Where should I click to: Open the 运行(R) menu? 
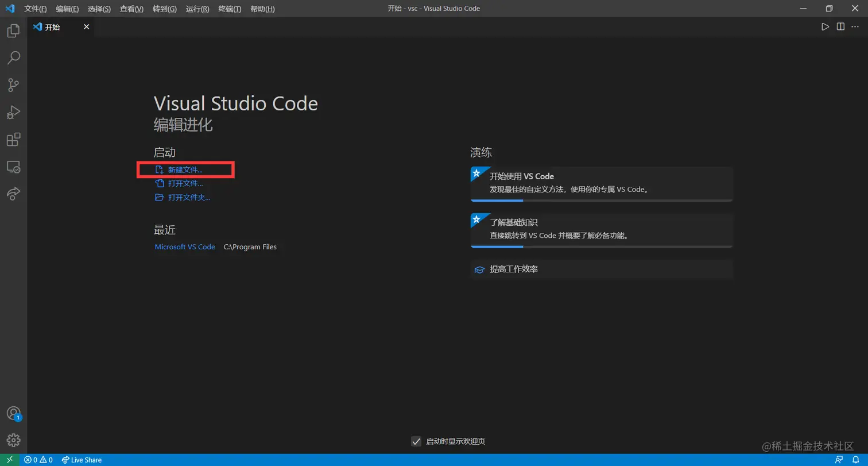[x=197, y=9]
